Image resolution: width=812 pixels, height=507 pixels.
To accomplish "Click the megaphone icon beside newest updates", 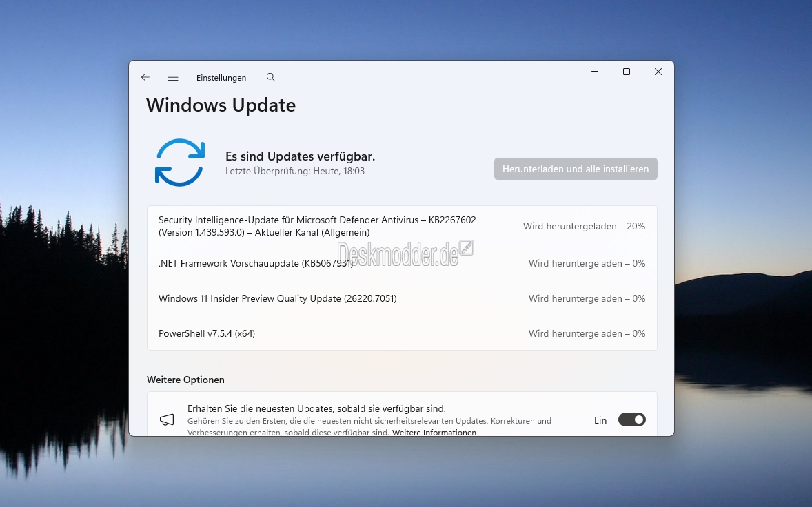I will (x=167, y=420).
